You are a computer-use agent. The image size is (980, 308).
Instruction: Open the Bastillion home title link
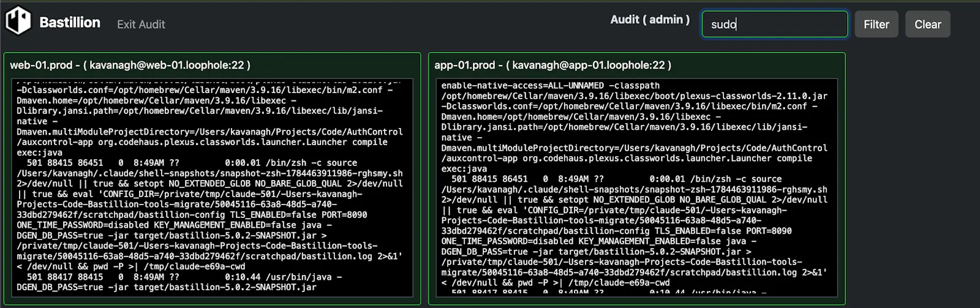70,23
